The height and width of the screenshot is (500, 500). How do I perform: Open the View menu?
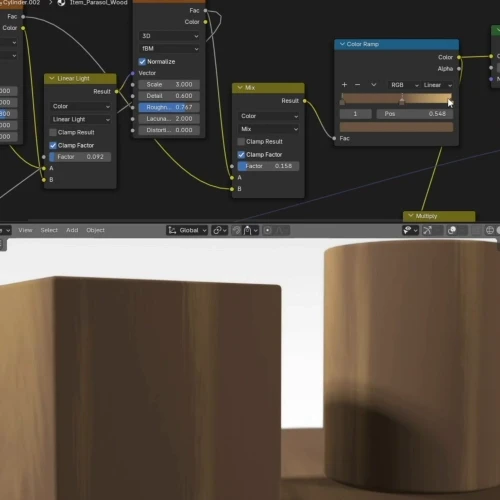25,230
